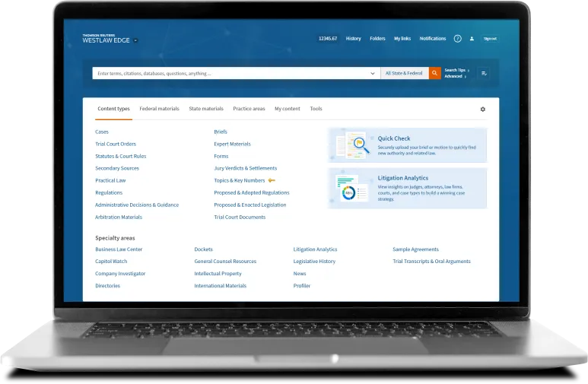Open Notifications in top navigation
The height and width of the screenshot is (384, 588).
[433, 39]
